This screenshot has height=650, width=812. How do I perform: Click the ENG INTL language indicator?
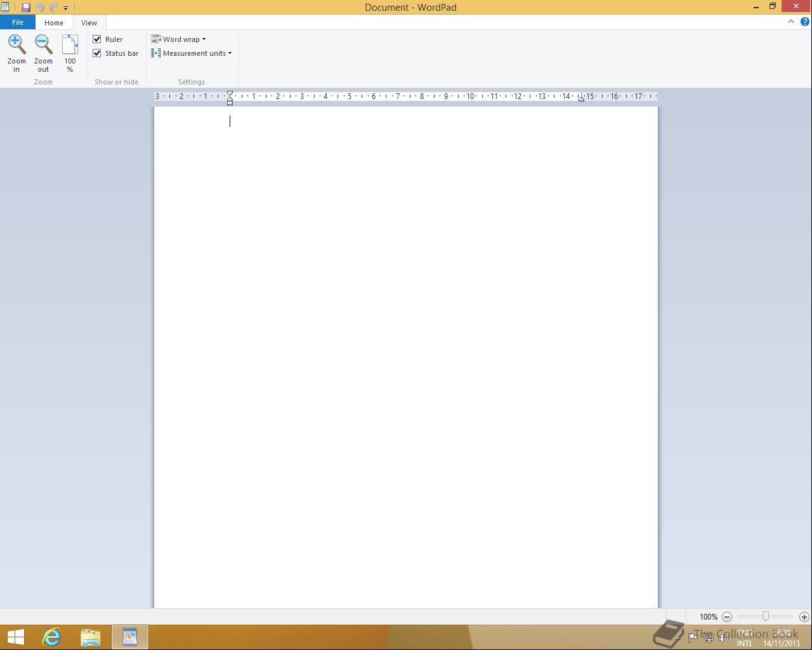coord(745,638)
